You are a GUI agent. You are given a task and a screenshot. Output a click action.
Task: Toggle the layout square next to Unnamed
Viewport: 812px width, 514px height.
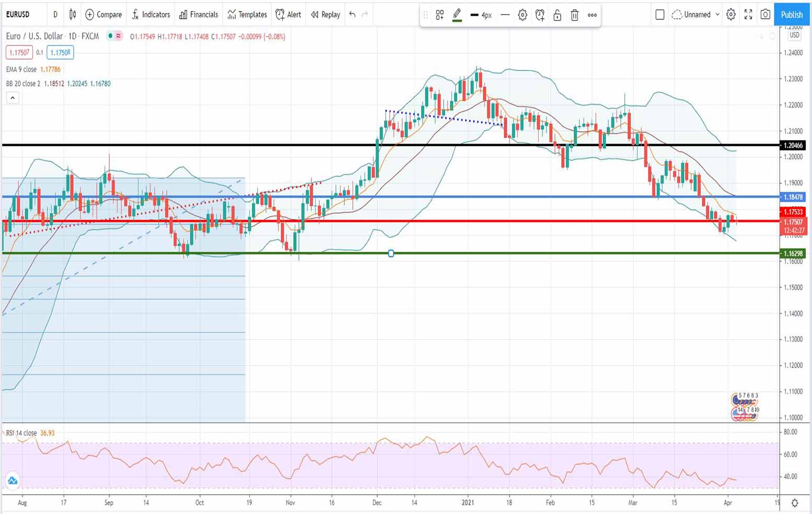[660, 15]
